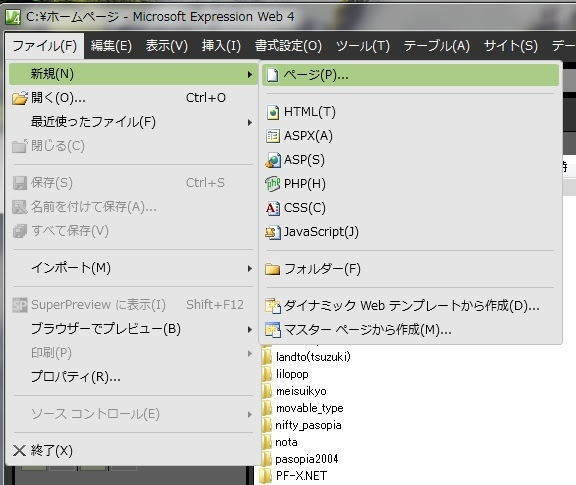Select the nota folder name

point(286,442)
